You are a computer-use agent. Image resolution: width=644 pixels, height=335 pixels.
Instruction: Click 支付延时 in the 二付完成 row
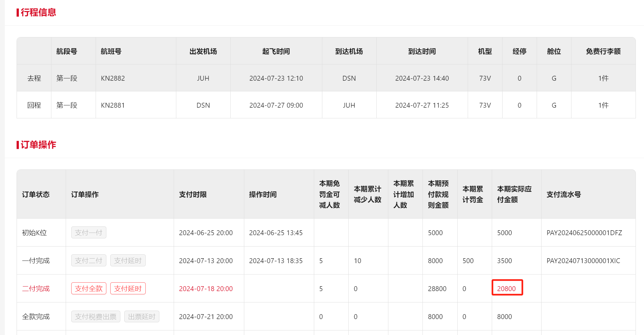pyautogui.click(x=128, y=288)
